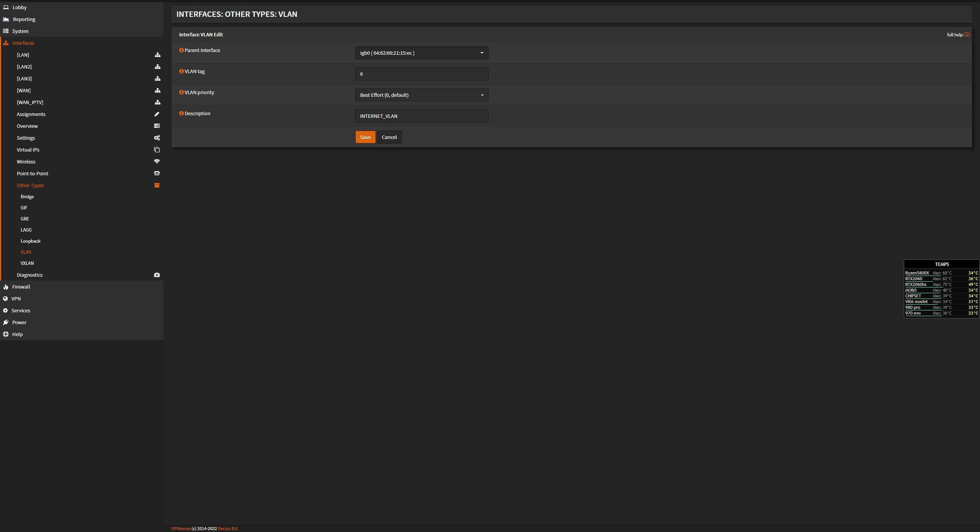
Task: Click the Virtual IPs clone icon
Action: point(157,150)
